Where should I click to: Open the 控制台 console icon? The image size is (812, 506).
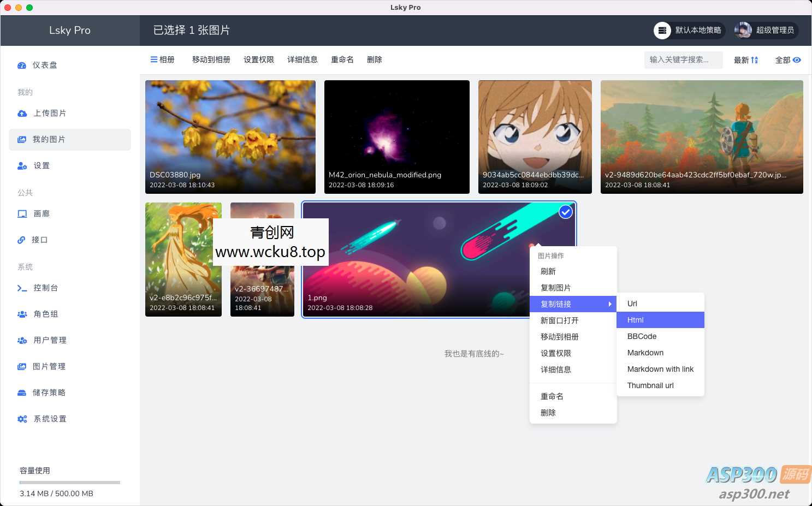click(22, 288)
